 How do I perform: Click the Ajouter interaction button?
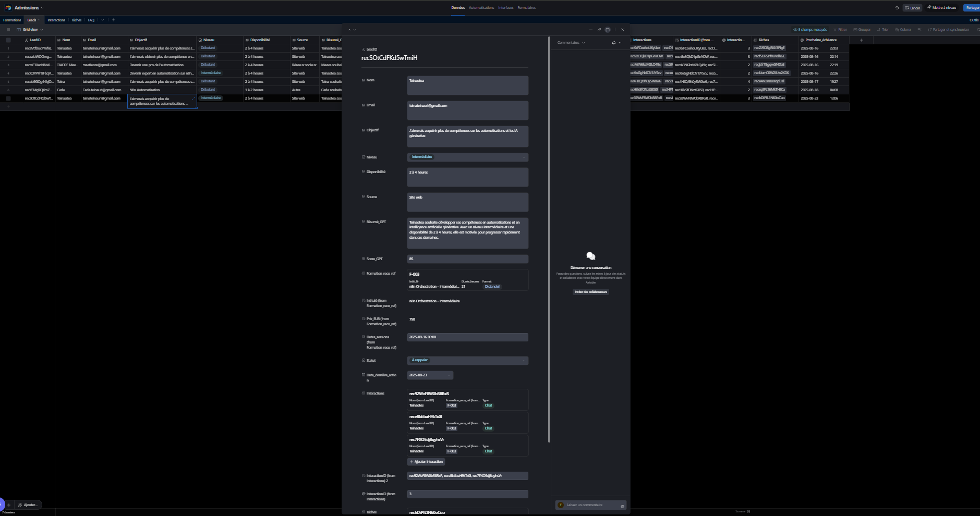[x=426, y=462]
